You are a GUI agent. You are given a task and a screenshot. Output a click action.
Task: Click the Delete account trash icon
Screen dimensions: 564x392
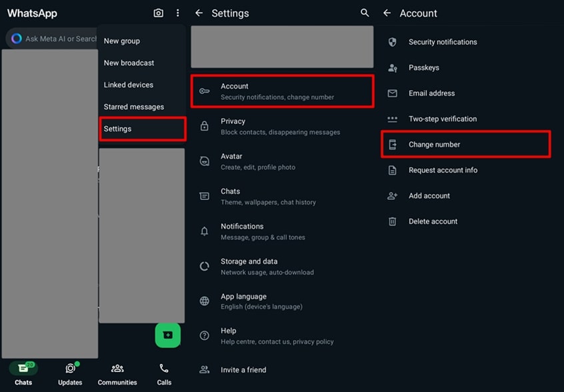393,221
